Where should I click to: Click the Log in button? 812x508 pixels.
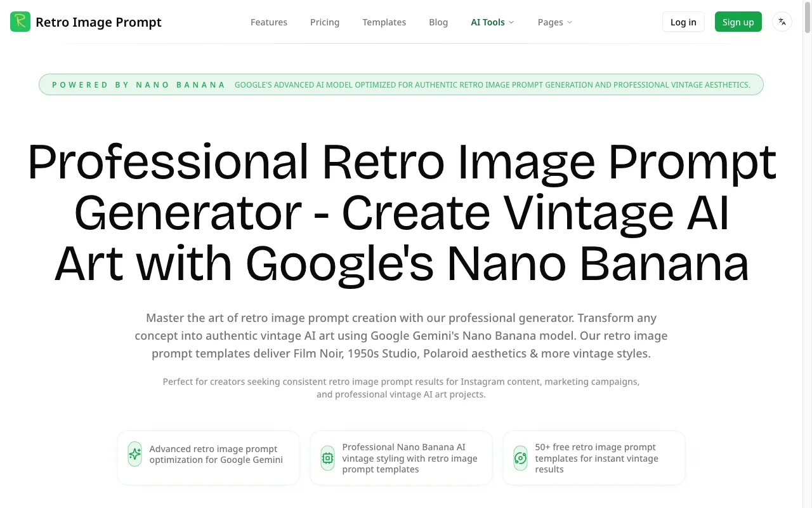[x=683, y=22]
